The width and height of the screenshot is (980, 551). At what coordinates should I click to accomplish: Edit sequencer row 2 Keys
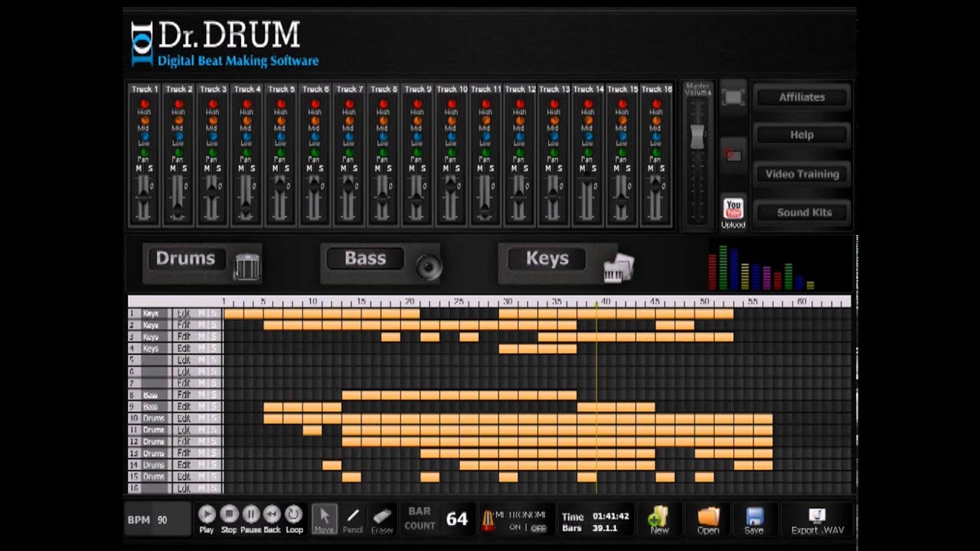(184, 325)
